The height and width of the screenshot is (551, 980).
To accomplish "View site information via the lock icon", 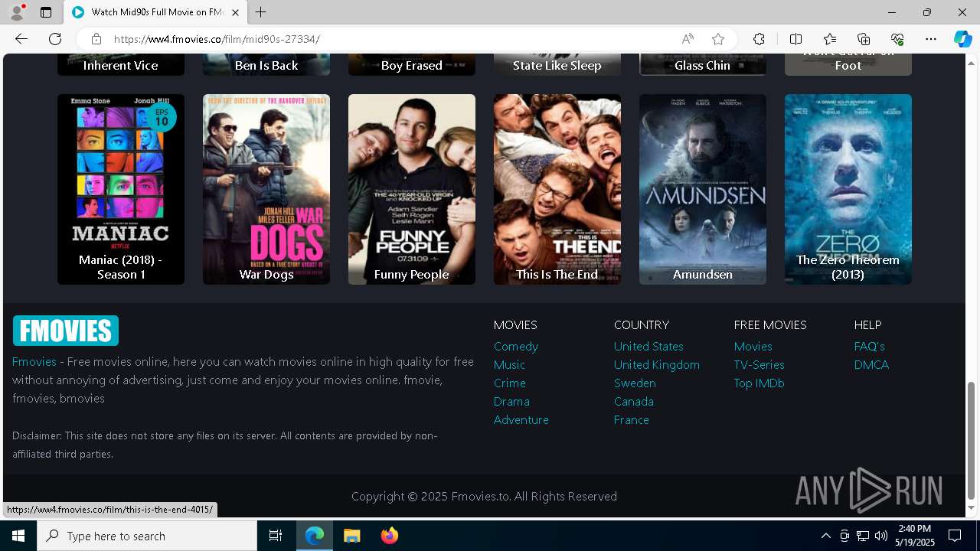I will coord(96,39).
